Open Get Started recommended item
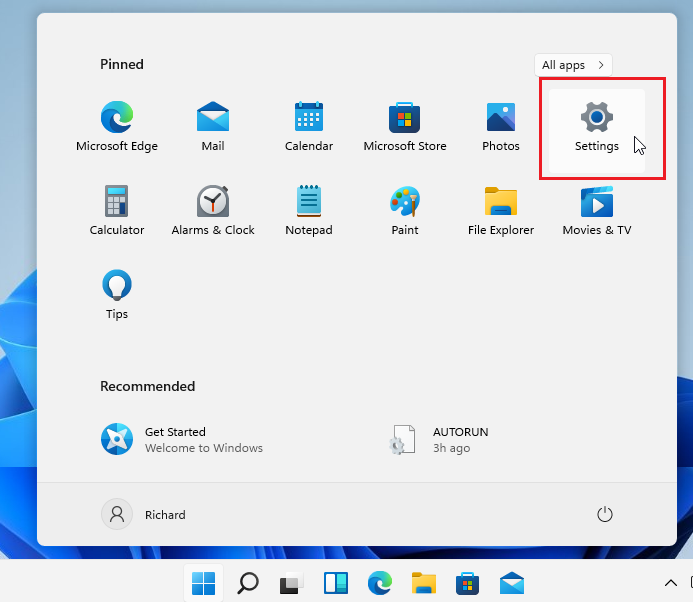This screenshot has width=693, height=603. pos(181,439)
